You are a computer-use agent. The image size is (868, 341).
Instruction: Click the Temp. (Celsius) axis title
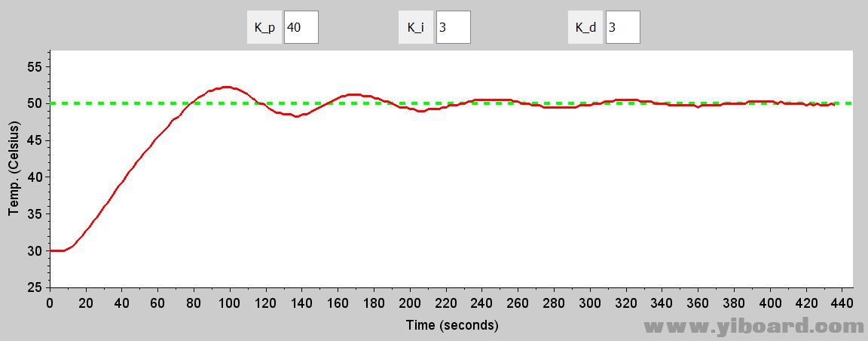(x=14, y=169)
